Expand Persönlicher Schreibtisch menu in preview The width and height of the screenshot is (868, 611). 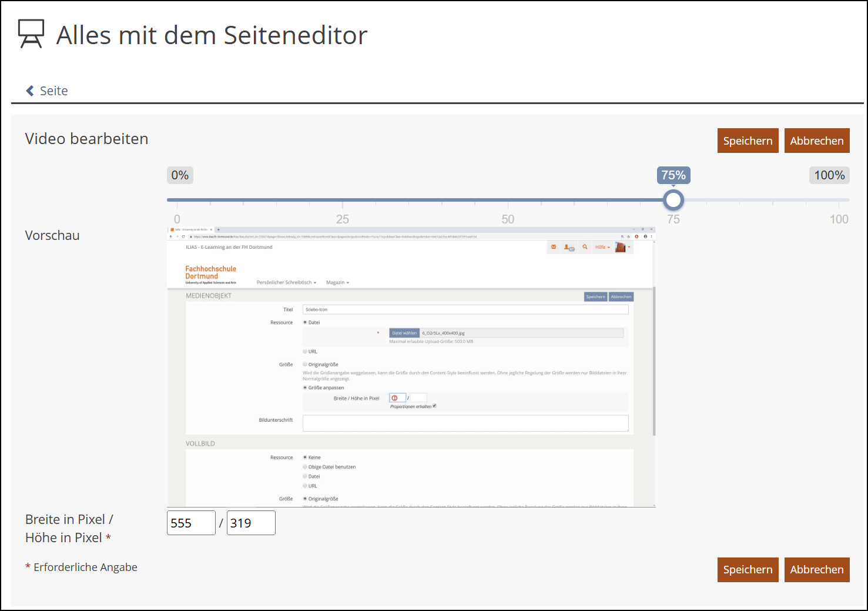286,283
